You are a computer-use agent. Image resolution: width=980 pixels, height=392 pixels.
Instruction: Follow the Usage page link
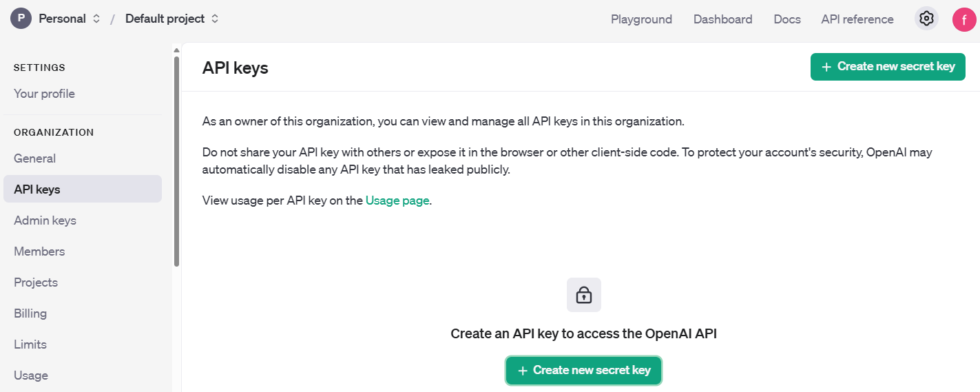[397, 200]
